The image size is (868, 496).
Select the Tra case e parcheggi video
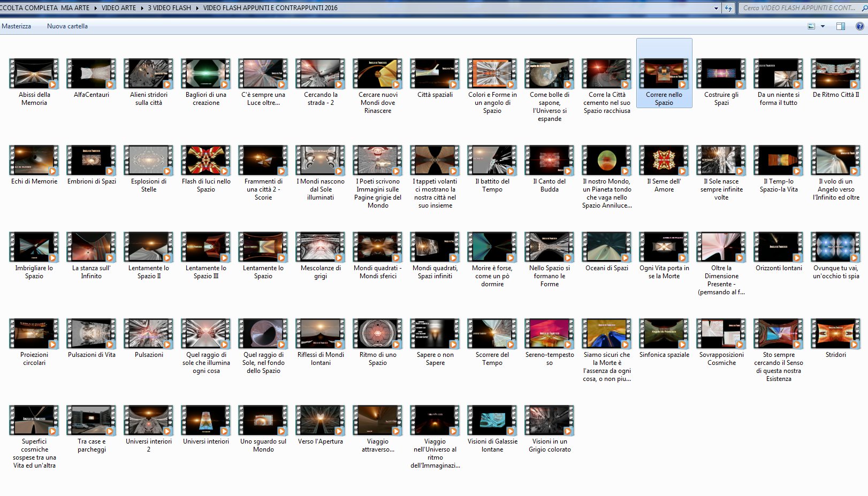pos(92,421)
